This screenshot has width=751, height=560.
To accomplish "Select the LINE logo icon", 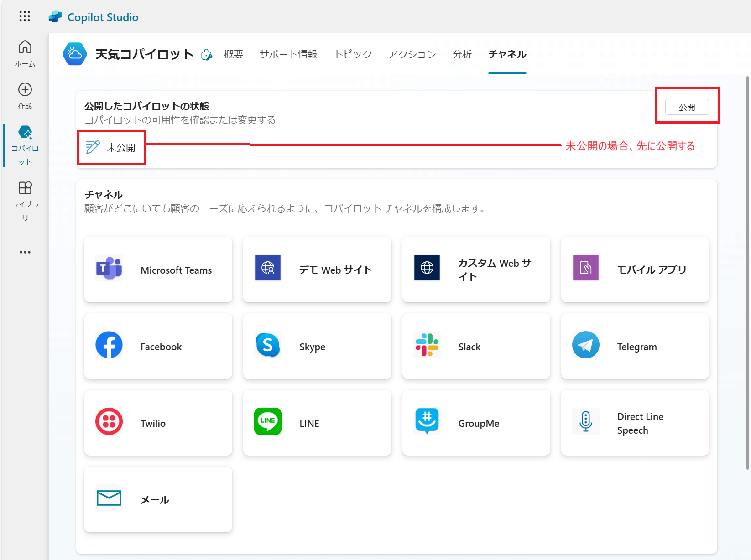I will pyautogui.click(x=268, y=421).
